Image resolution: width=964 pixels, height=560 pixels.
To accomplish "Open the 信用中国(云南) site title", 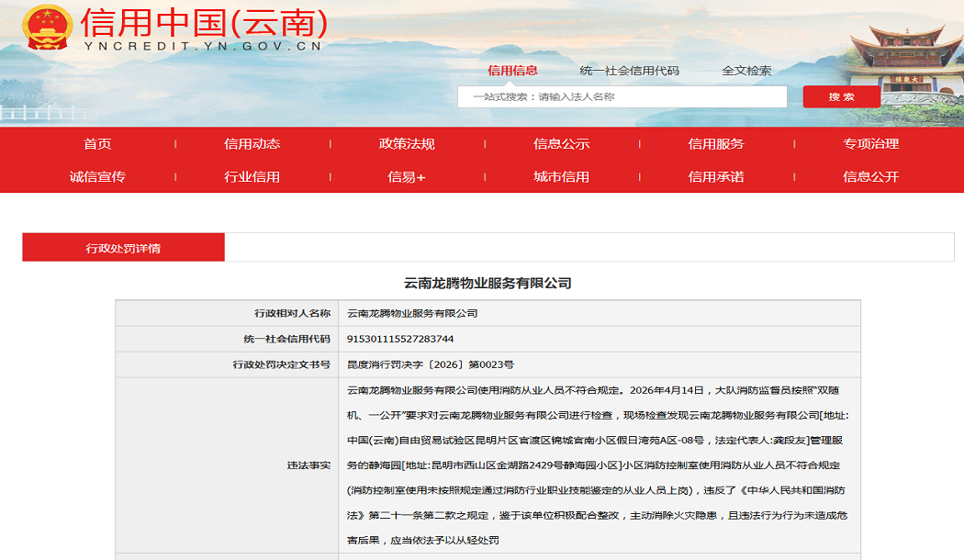I will (x=204, y=23).
